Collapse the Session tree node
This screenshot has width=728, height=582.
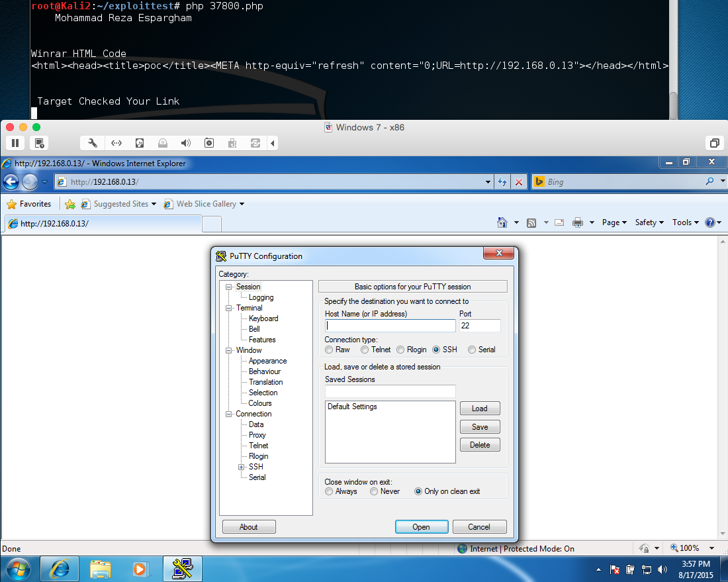(228, 287)
